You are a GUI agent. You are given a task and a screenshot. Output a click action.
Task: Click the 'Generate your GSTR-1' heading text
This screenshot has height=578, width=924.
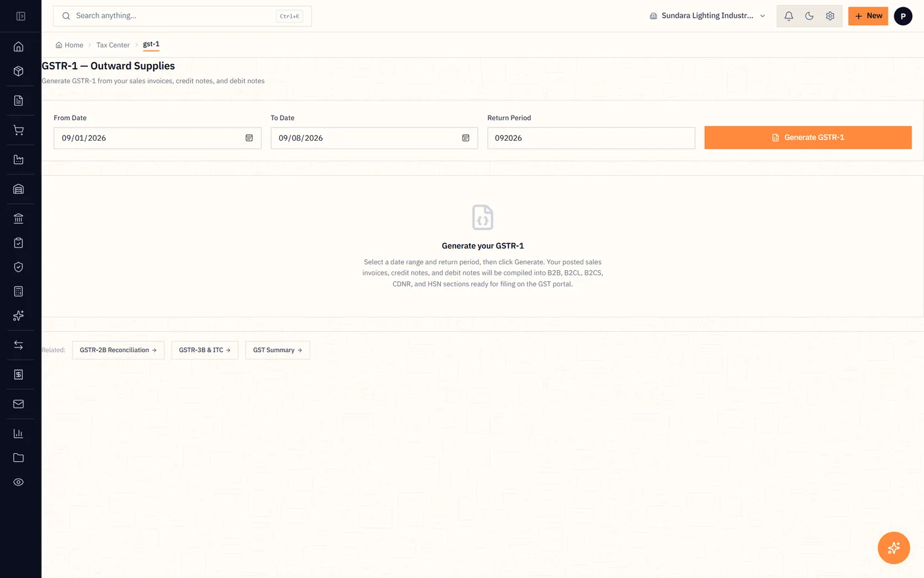coord(482,246)
